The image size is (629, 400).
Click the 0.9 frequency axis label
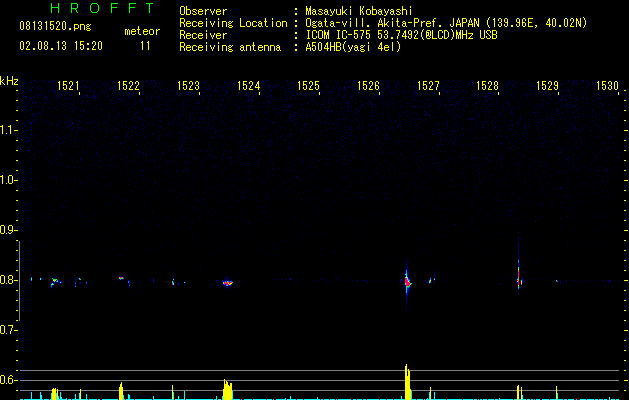point(8,230)
